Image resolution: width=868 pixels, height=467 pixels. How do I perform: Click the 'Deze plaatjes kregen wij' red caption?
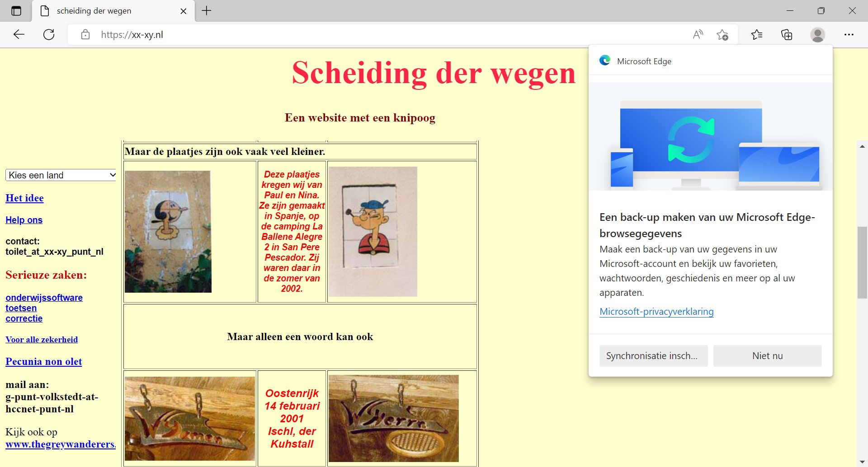click(x=292, y=231)
